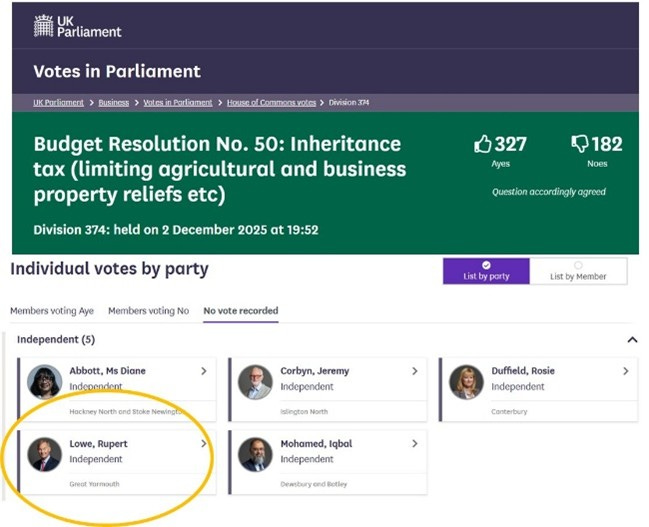Screen dimensions: 649x527
Task: Click Jeremy Corbyn's portrait photo
Action: tap(255, 382)
